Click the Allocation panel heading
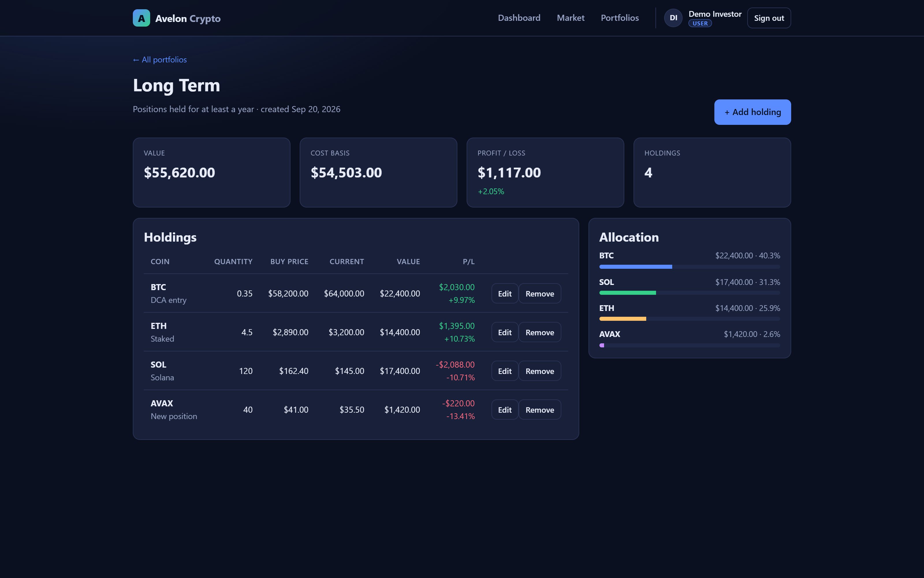Image resolution: width=924 pixels, height=578 pixels. pos(629,237)
